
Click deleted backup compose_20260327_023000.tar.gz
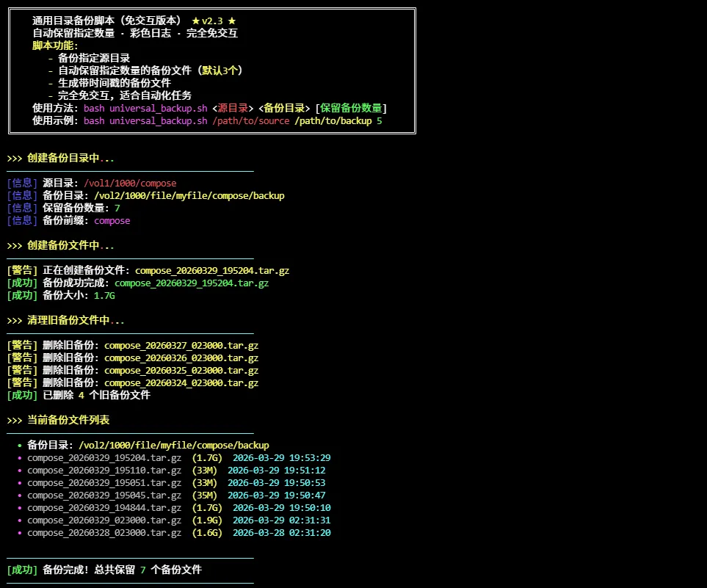tap(181, 345)
